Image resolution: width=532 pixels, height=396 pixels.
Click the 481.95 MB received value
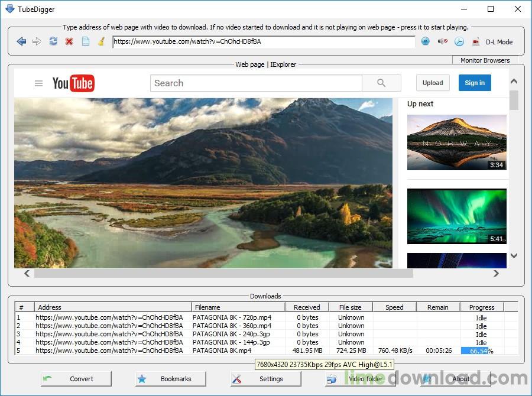point(307,350)
